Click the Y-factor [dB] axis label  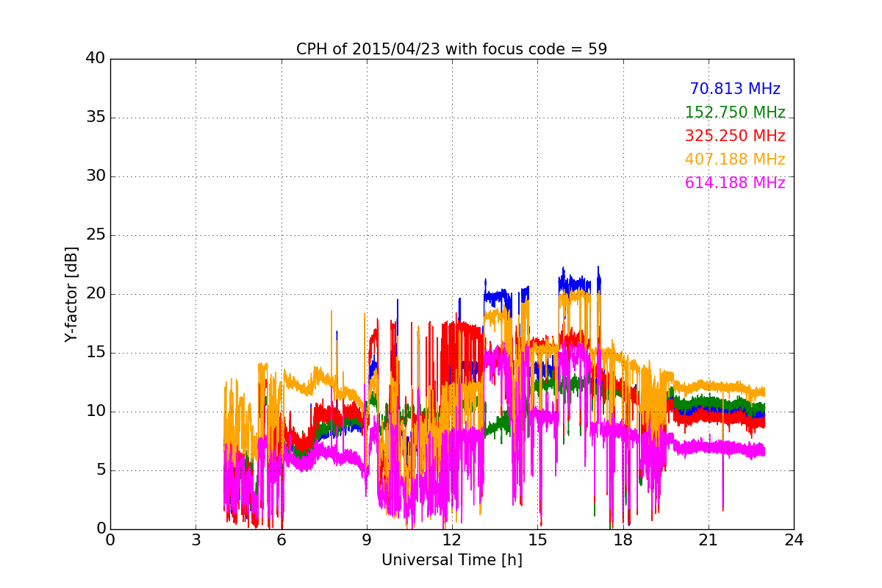(71, 294)
